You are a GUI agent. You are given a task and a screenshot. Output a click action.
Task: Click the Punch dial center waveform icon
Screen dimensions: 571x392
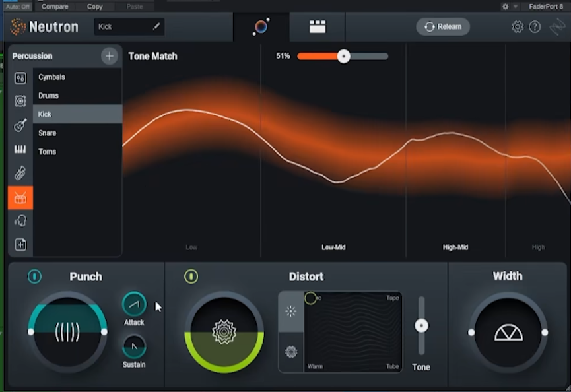pos(67,332)
